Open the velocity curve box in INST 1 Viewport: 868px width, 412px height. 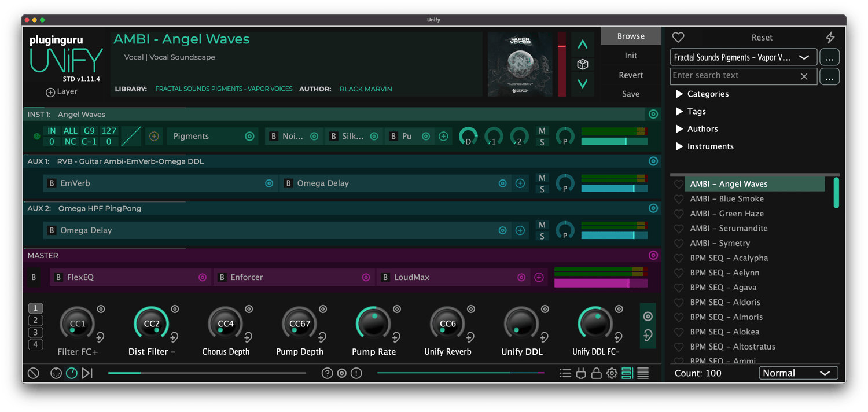[131, 137]
